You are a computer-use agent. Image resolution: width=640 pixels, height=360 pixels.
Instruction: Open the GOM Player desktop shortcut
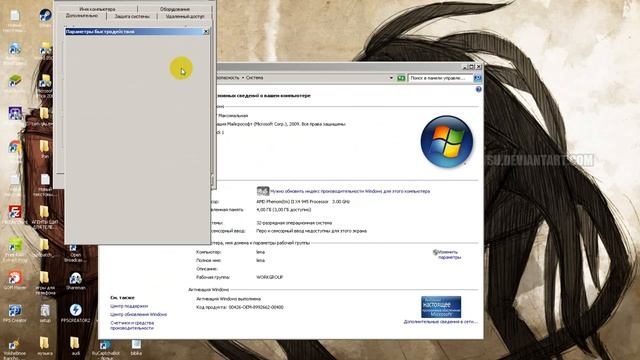pos(15,277)
